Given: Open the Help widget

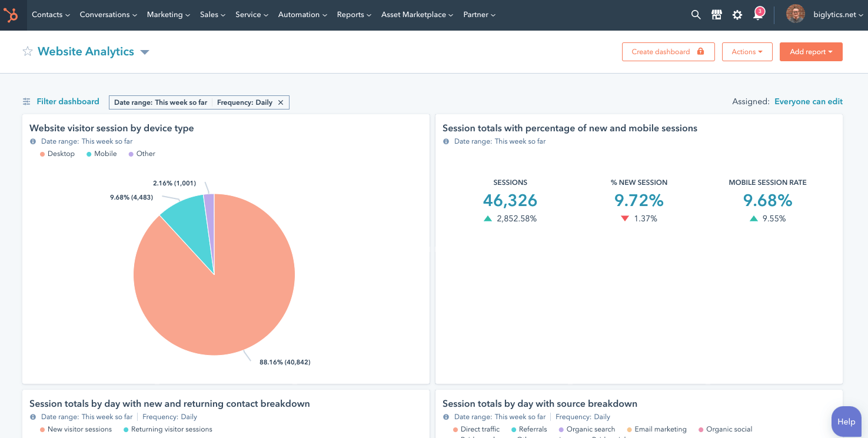Looking at the screenshot, I should 846,421.
